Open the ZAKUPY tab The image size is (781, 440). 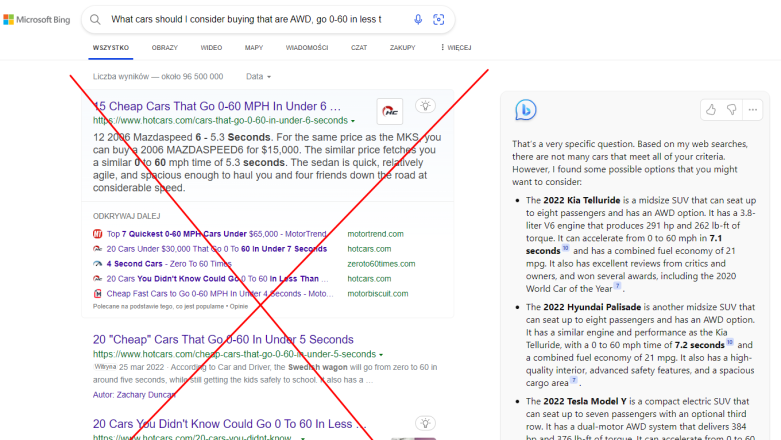[x=402, y=48]
